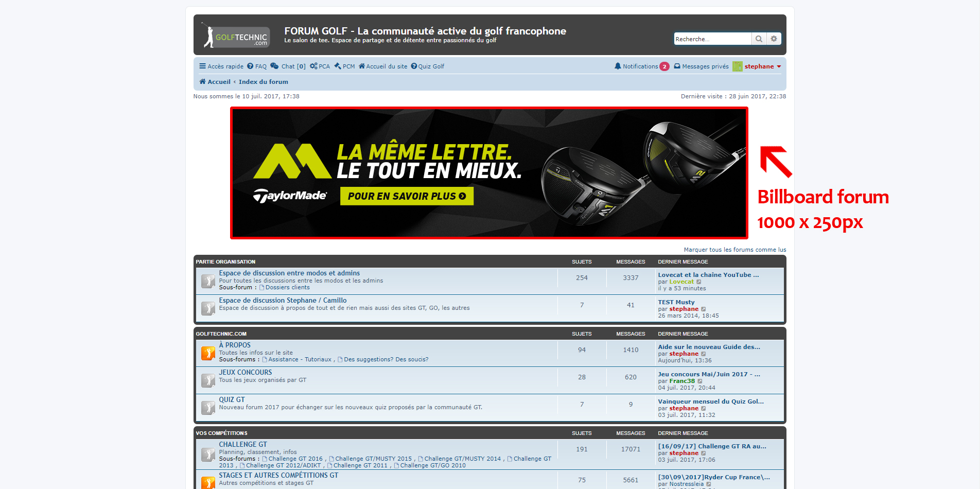980x489 pixels.
Task: Open Chat [0] in navbar
Action: (288, 66)
